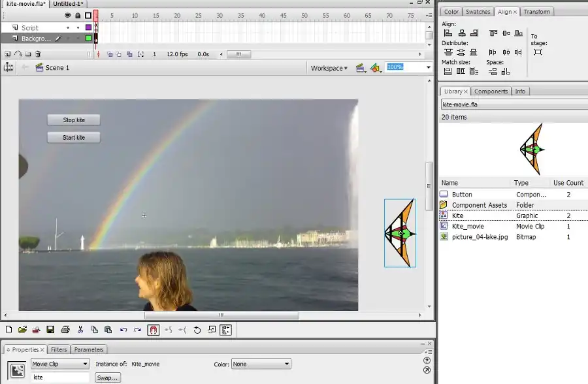Viewport: 588px width, 384px height.
Task: Click the To stage alignment button
Action: (538, 52)
